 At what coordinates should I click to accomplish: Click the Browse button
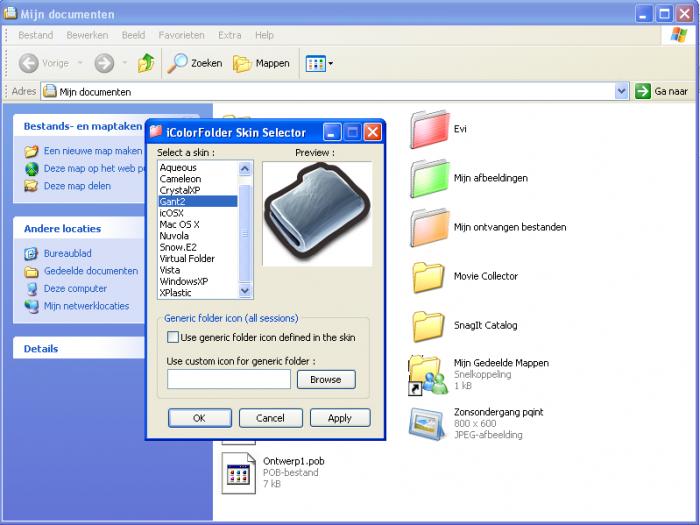pos(325,380)
